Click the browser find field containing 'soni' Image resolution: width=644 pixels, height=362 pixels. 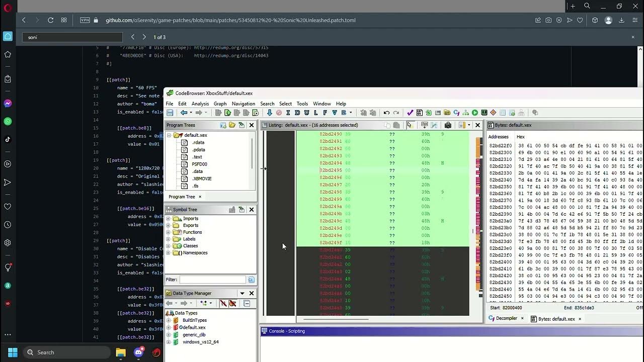tap(72, 37)
